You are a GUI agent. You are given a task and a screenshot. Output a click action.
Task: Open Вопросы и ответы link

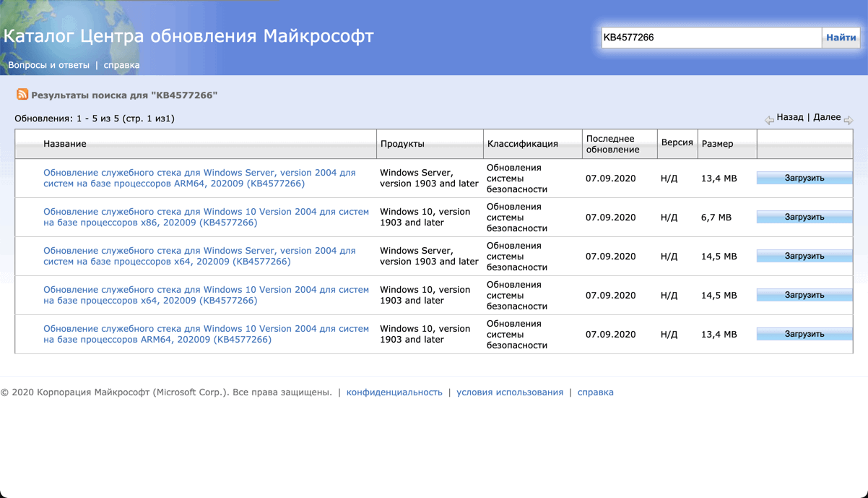click(49, 65)
